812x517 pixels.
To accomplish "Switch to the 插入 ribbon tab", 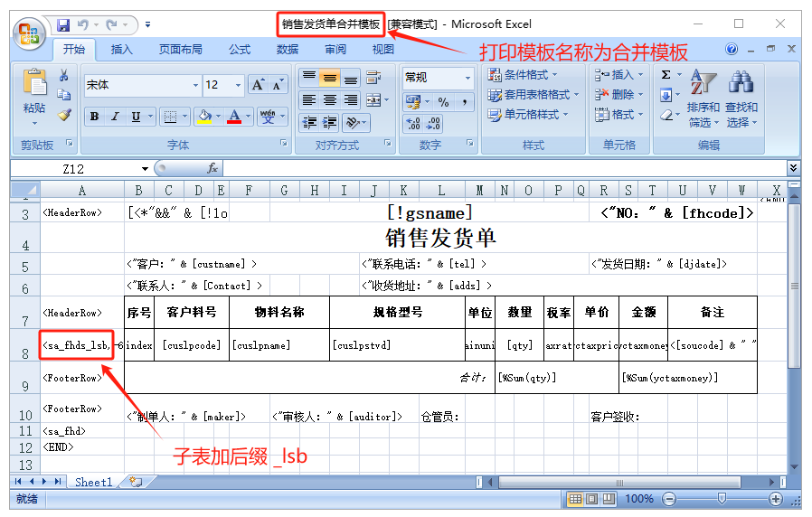I will pos(121,50).
